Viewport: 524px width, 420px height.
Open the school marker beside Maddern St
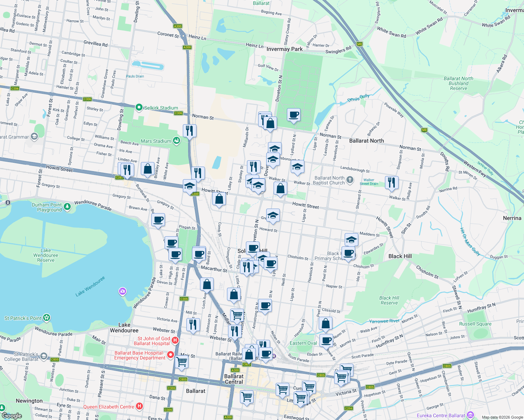click(351, 240)
